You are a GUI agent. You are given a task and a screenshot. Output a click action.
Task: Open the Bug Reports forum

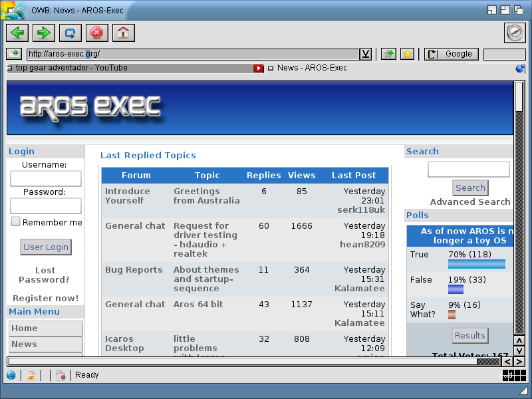(x=134, y=270)
